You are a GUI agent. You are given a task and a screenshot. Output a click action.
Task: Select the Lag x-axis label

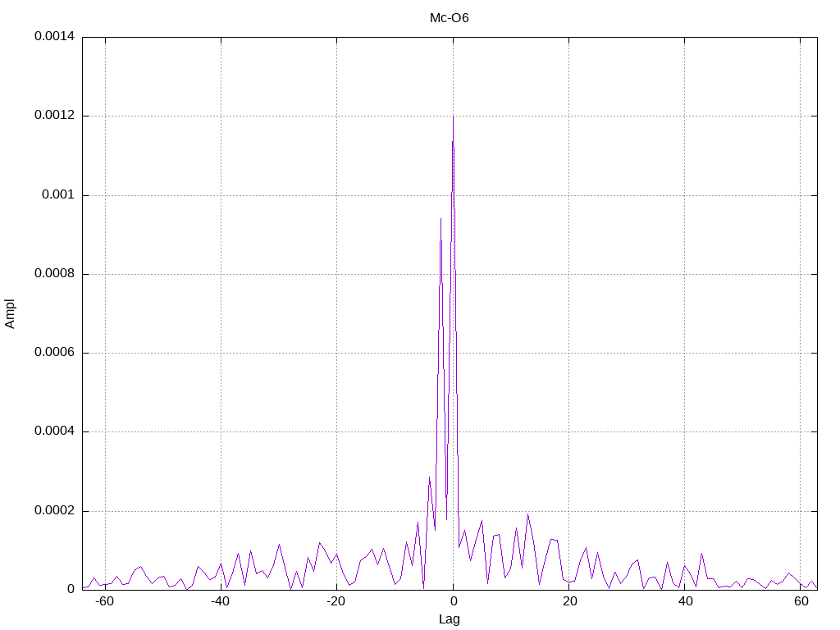coord(449,619)
